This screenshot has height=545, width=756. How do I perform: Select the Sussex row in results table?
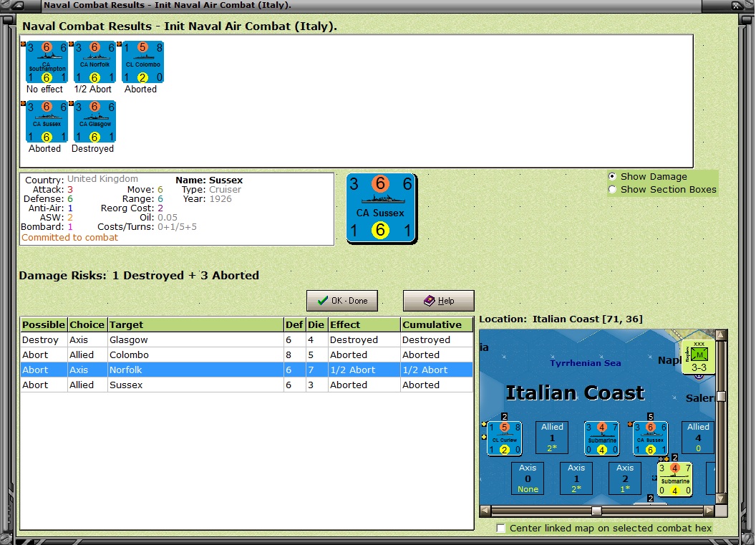coord(246,385)
